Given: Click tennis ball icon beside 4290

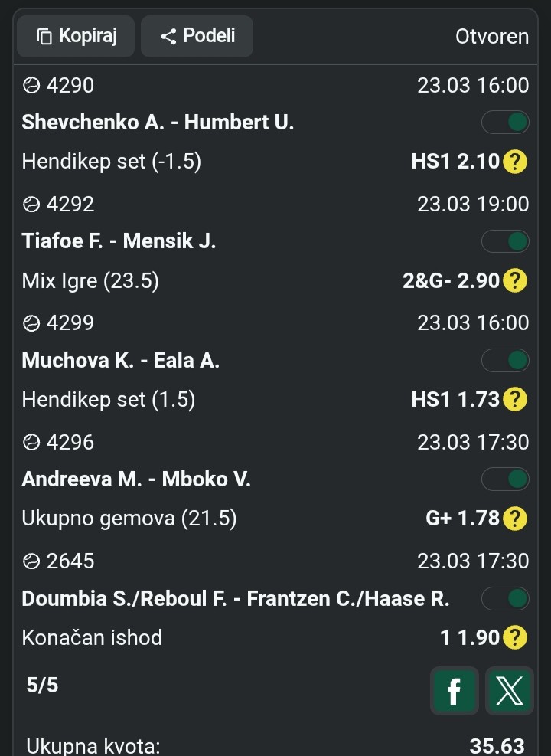Looking at the screenshot, I should coord(31,86).
